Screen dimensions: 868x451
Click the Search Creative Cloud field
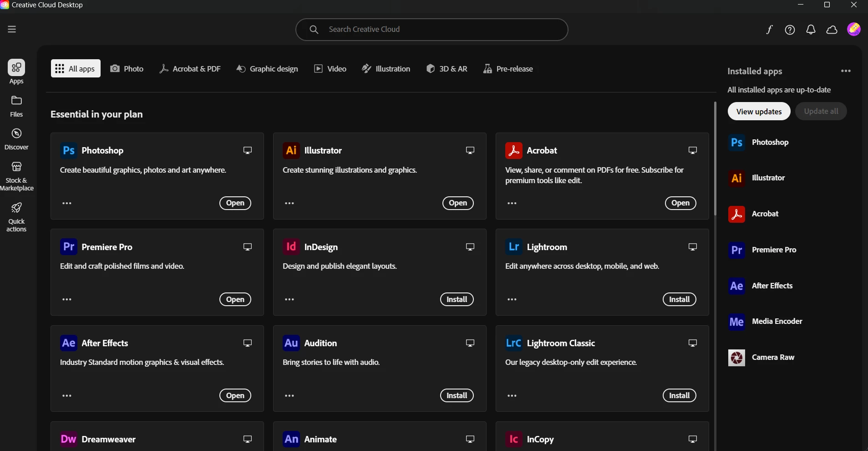(x=431, y=30)
